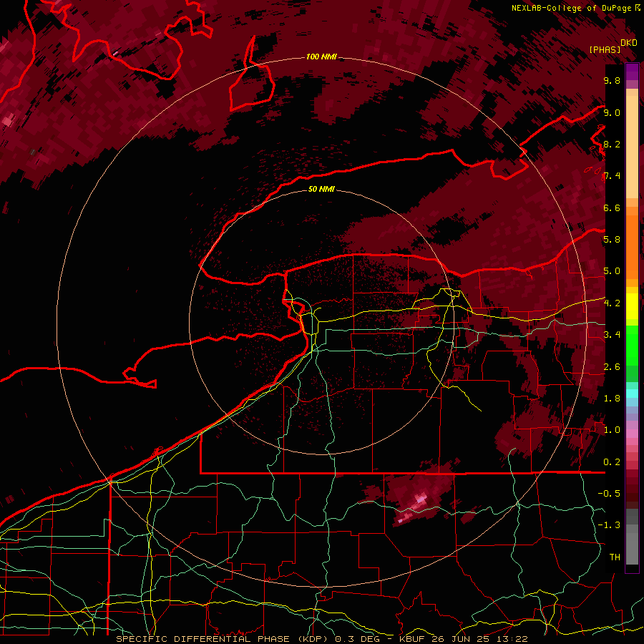Pick the purple band atop the colorbar
This screenshot has height=644, width=644.
(632, 72)
